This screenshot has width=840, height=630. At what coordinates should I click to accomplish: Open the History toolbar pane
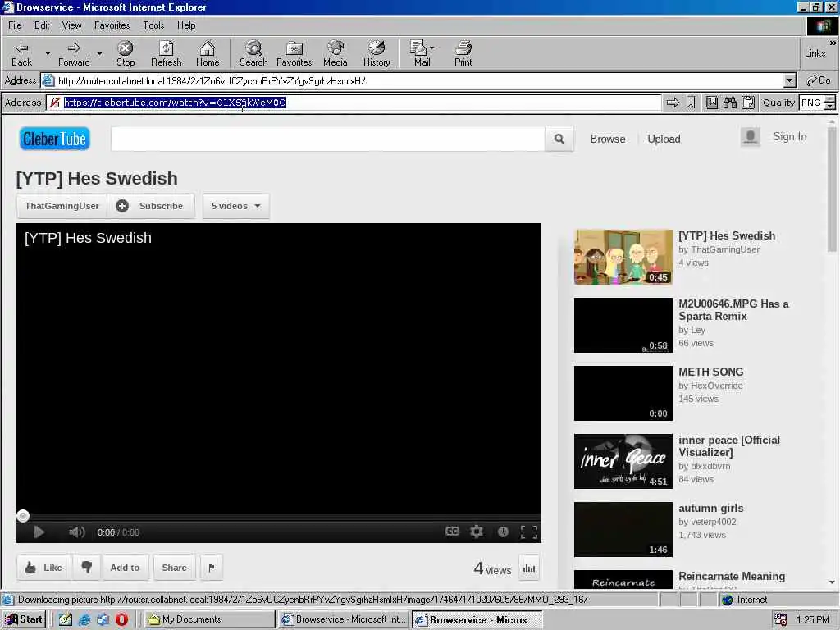coord(377,53)
